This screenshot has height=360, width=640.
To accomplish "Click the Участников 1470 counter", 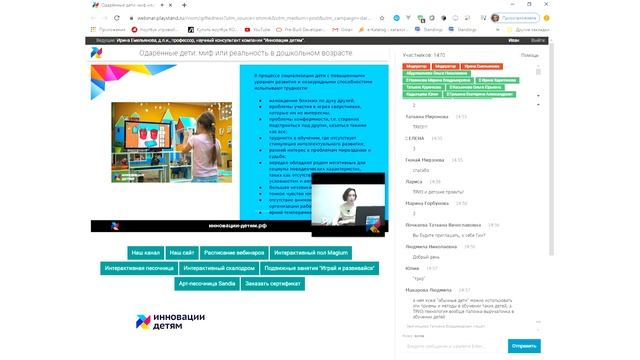I will pos(424,55).
